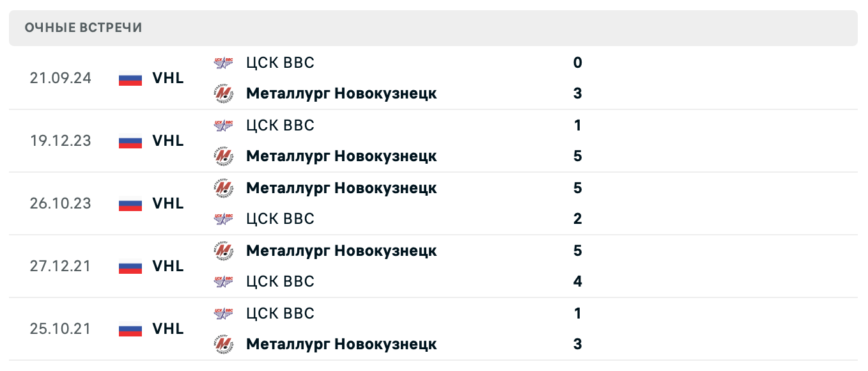868x371 pixels.
Task: Select the Russian flag beside the 27.12.21 match
Action: point(130,266)
